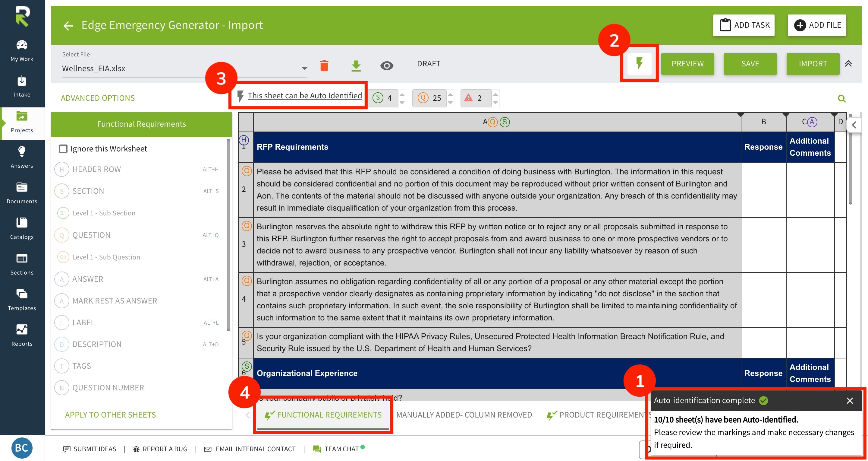Expand the side panel chevron near column D
Image resolution: width=868 pixels, height=461 pixels.
[x=854, y=125]
